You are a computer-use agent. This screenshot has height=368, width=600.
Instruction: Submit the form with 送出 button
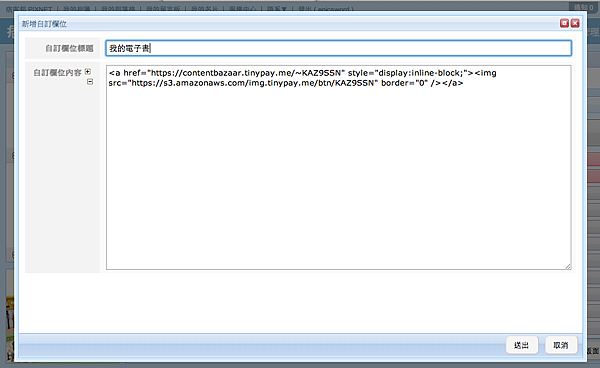click(522, 345)
